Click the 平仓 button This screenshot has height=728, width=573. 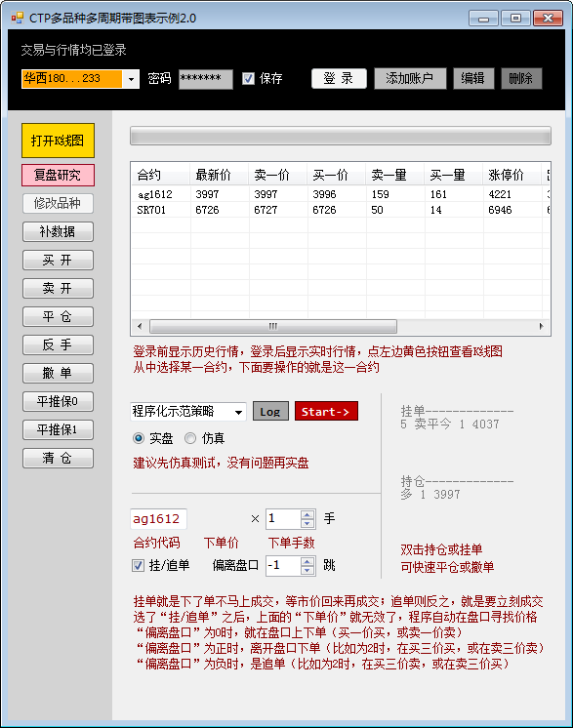click(58, 316)
